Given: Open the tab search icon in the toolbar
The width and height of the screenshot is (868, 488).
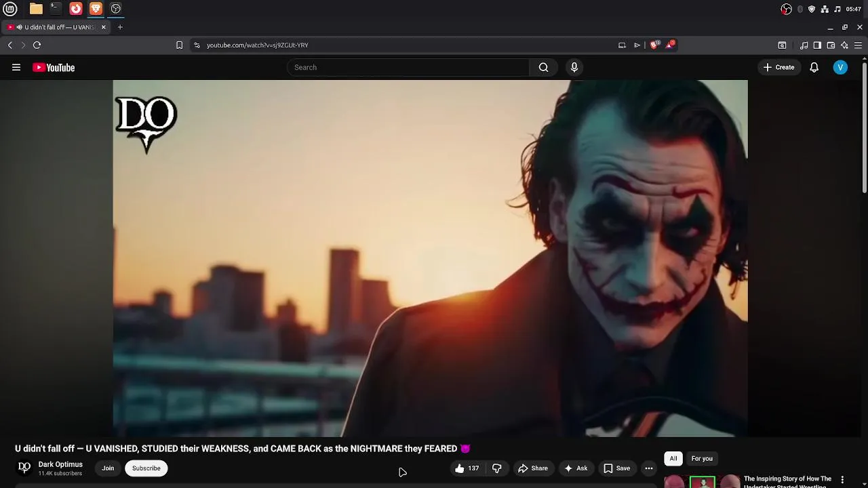Looking at the screenshot, I should point(782,45).
